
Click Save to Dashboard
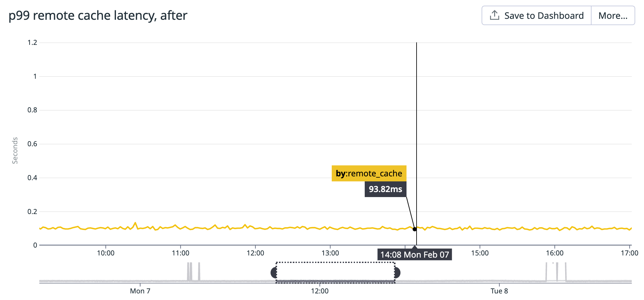coord(543,15)
